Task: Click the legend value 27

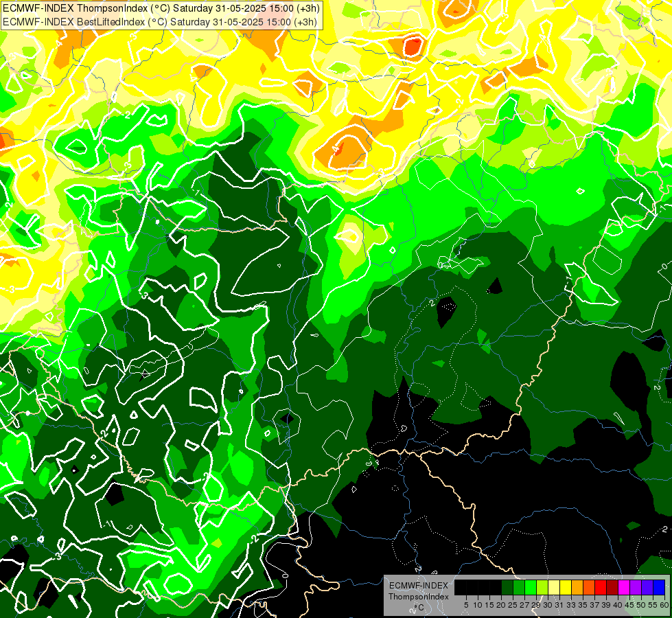Action: [x=524, y=605]
